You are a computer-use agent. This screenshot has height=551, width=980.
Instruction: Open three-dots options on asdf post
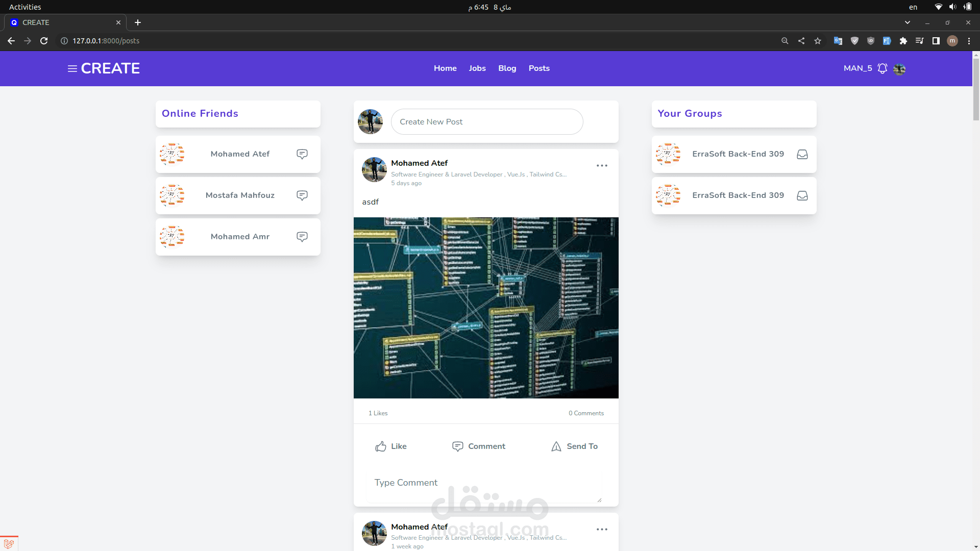point(602,166)
